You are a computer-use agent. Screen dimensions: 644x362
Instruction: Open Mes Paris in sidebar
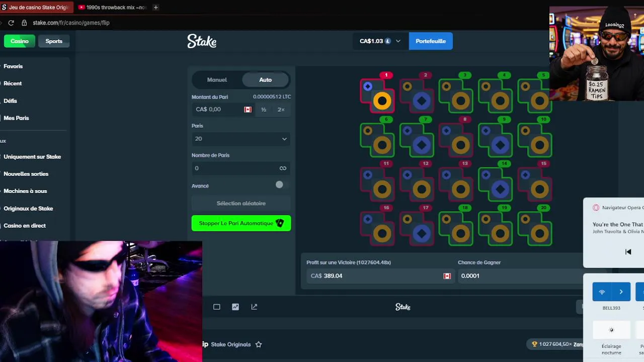16,118
